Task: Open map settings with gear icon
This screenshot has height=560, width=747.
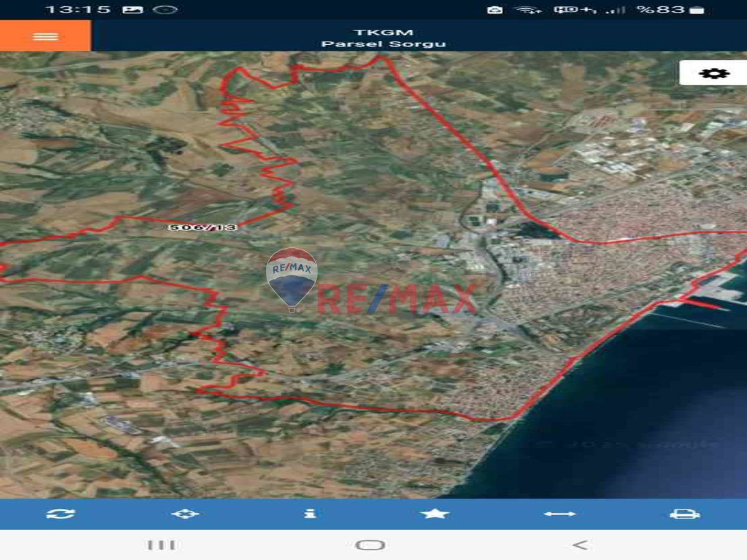Action: (x=713, y=73)
